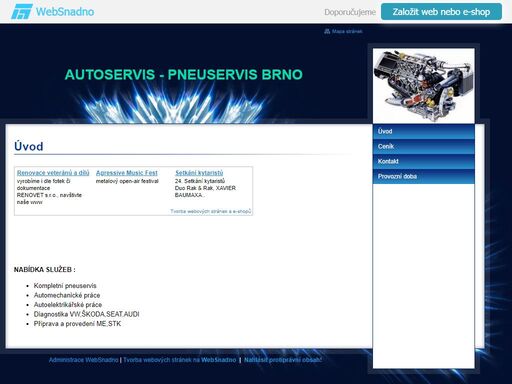
Task: Select the Úvod menu item
Action: 424,131
